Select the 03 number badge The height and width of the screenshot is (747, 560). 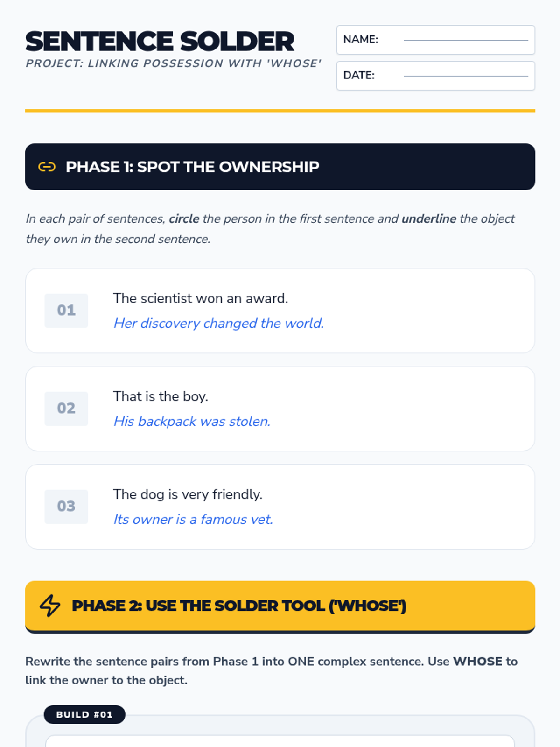point(66,507)
